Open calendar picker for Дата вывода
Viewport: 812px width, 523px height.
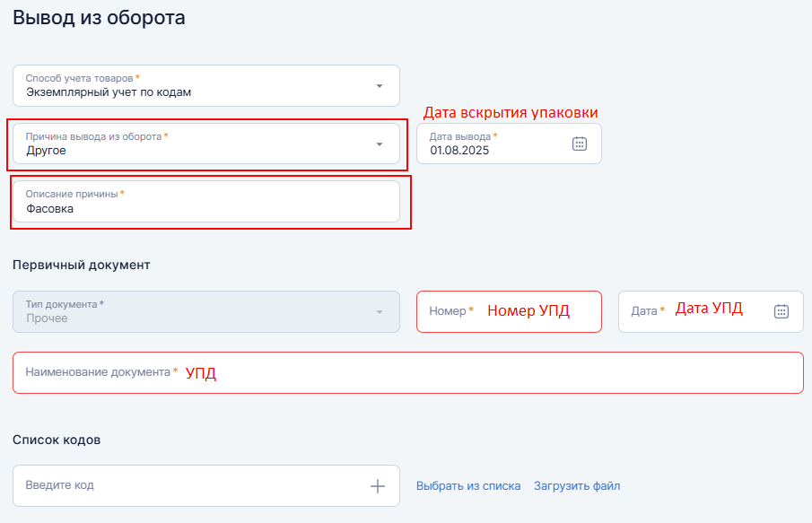pos(580,144)
